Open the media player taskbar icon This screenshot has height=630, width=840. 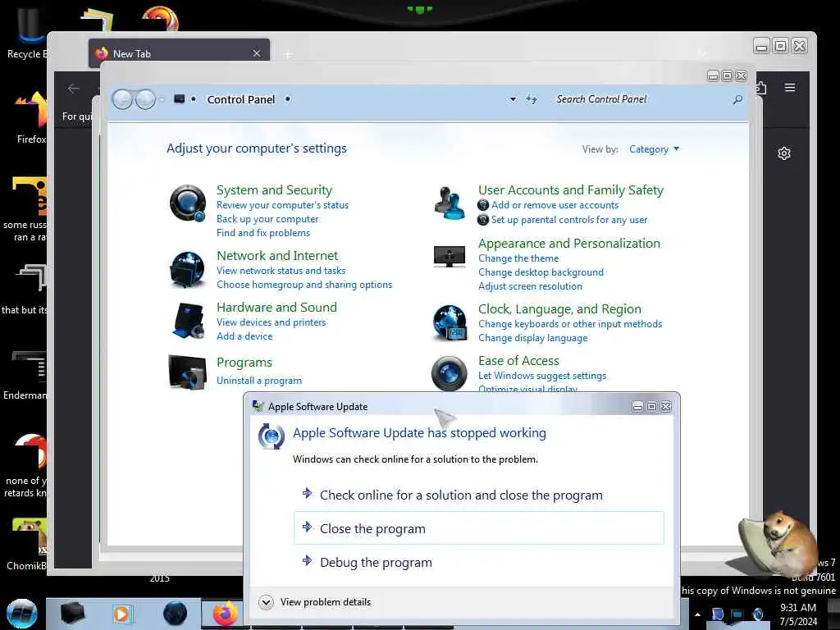point(121,614)
